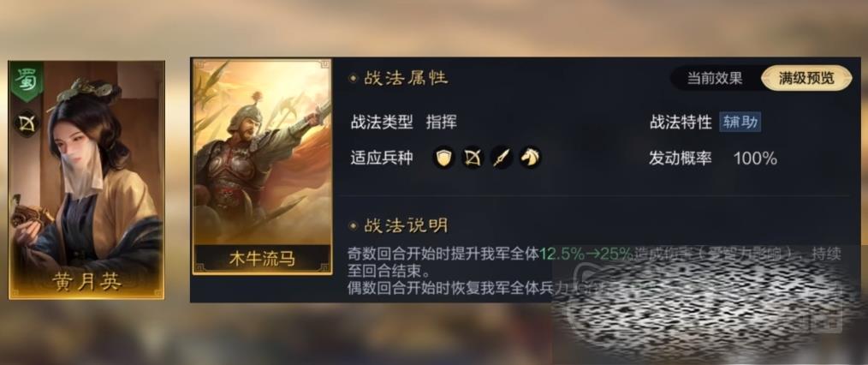Select the spearman troop icon
This screenshot has height=365, width=868.
tap(502, 159)
